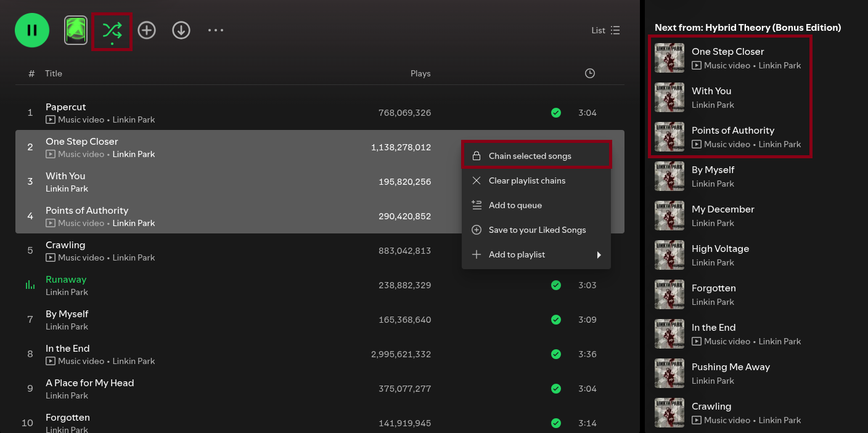Pause playback with the green button

click(x=32, y=30)
